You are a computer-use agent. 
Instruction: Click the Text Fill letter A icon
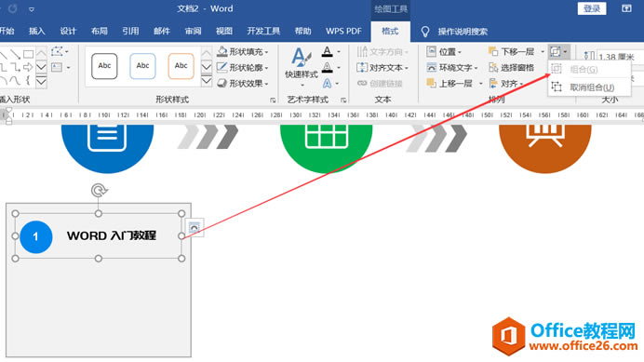pos(328,52)
